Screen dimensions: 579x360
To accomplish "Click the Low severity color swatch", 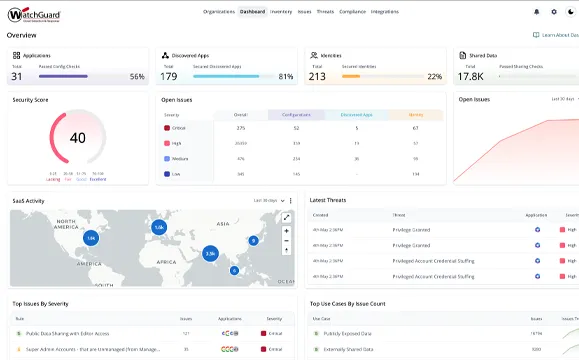I will pyautogui.click(x=167, y=174).
